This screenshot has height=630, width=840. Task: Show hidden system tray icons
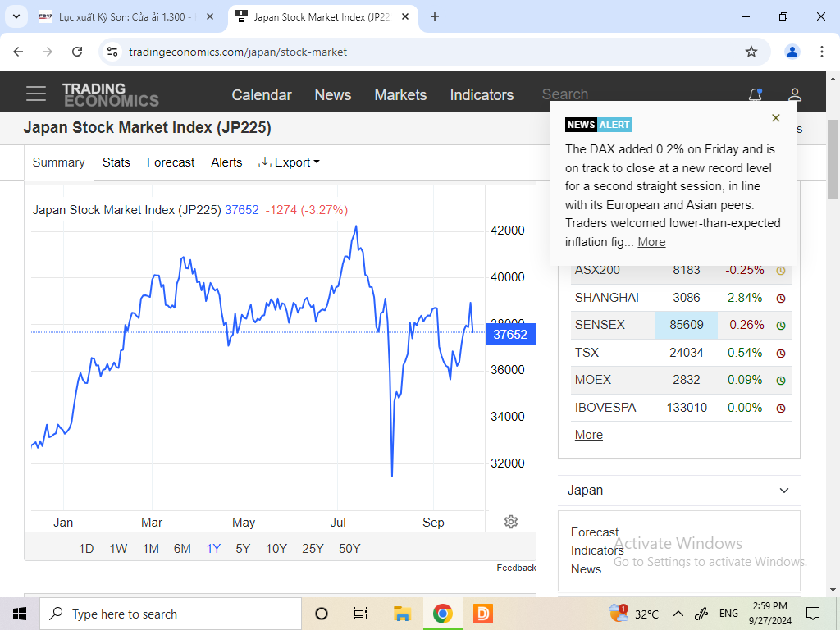[x=678, y=614]
